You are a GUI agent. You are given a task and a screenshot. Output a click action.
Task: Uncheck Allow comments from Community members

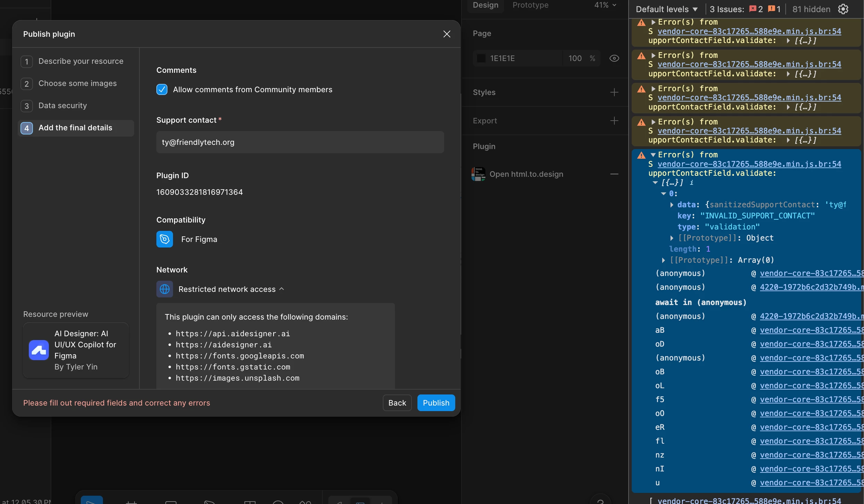click(x=162, y=89)
